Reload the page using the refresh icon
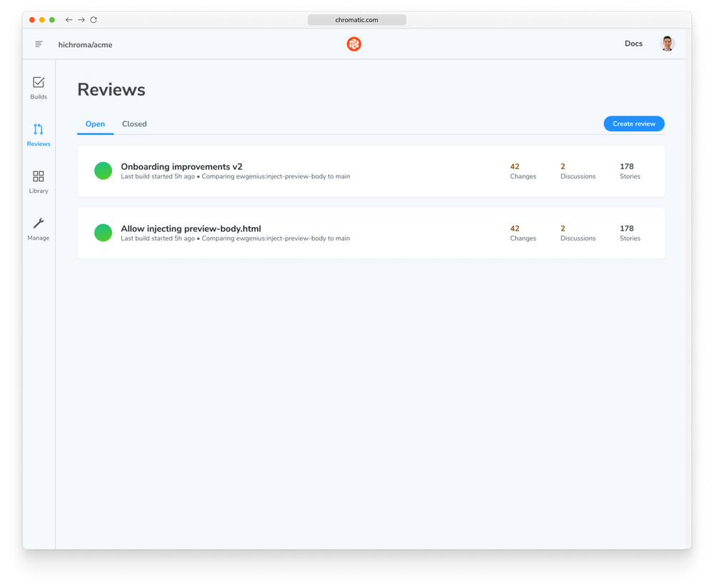 coord(94,20)
